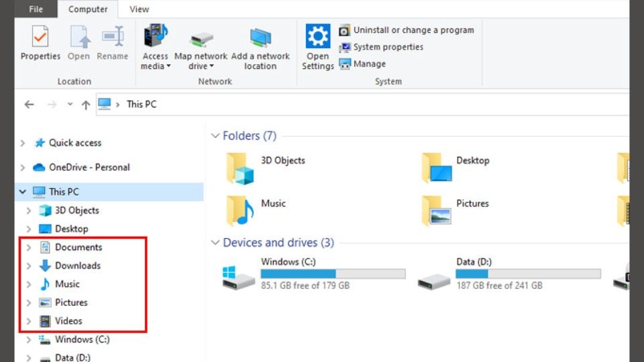
Task: Switch to the Computer ribbon tab
Action: click(x=88, y=9)
